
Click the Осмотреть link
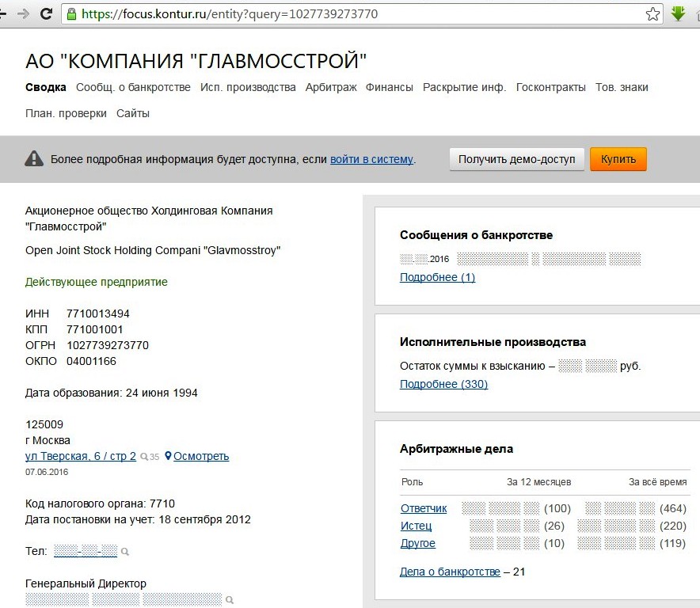point(201,456)
